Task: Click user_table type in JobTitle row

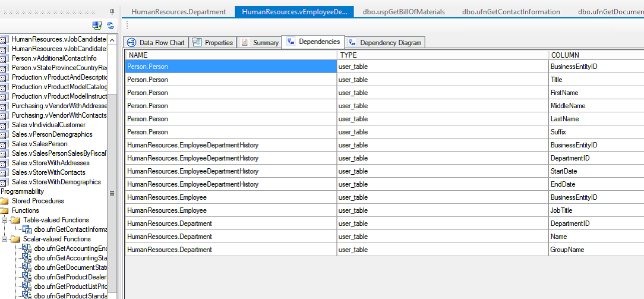Action: pyautogui.click(x=443, y=210)
